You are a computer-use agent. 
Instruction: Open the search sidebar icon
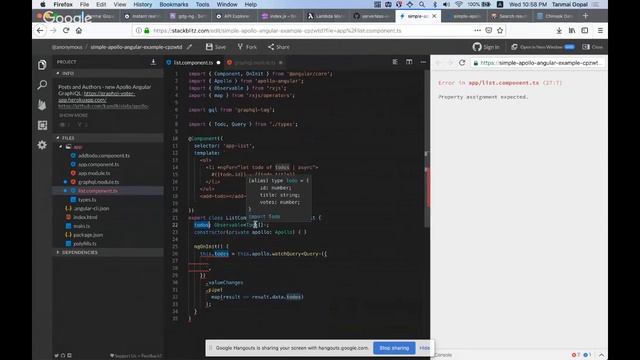click(42, 85)
